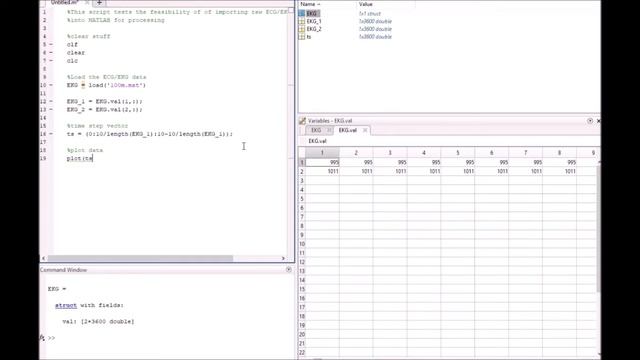Select row header 10 in EKG.val grid
Screen dimensions: 640x360
(302, 244)
